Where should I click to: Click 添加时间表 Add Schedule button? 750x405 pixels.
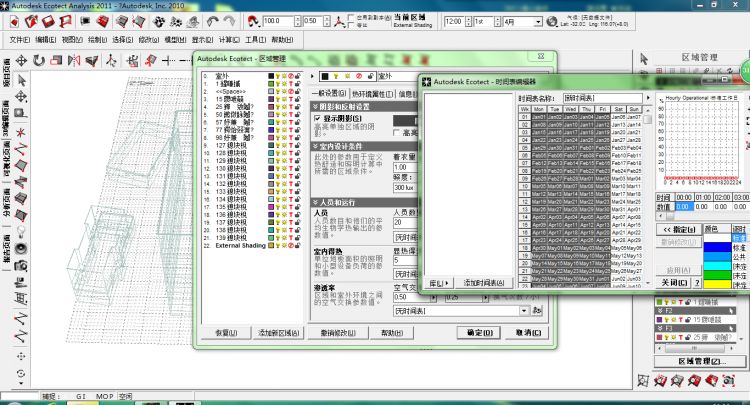point(484,283)
